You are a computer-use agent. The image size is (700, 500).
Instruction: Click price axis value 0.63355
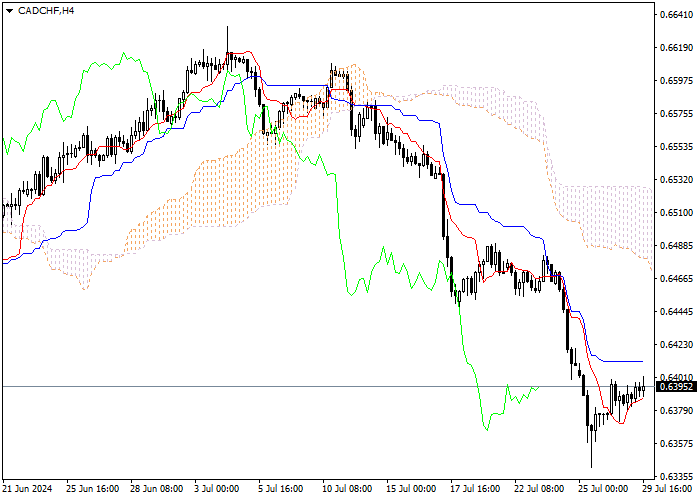[x=676, y=476]
